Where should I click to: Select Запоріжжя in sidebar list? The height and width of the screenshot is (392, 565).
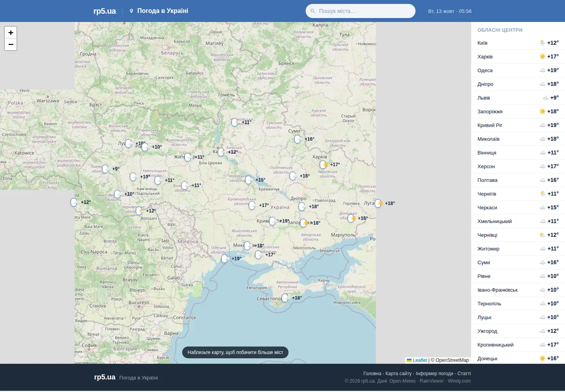coord(518,111)
